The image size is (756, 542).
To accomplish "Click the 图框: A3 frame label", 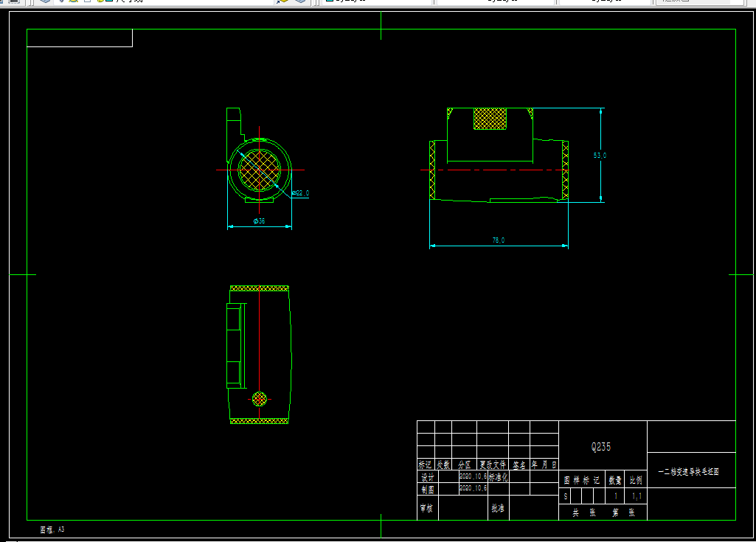I will [52, 529].
